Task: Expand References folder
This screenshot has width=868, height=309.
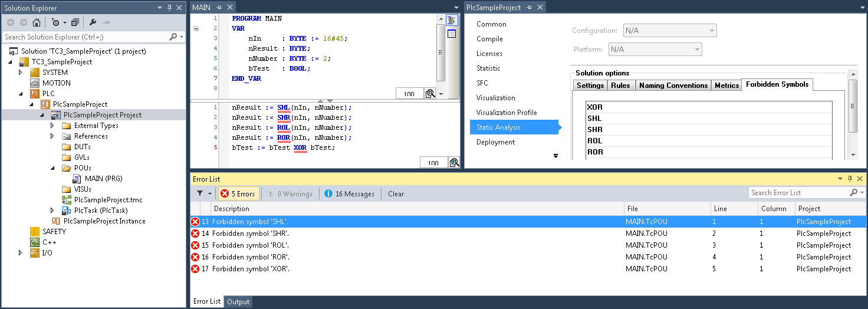Action: pyautogui.click(x=52, y=136)
